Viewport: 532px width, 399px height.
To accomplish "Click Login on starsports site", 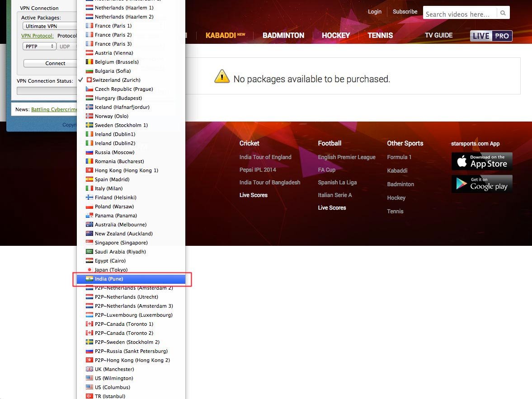I will (x=375, y=12).
